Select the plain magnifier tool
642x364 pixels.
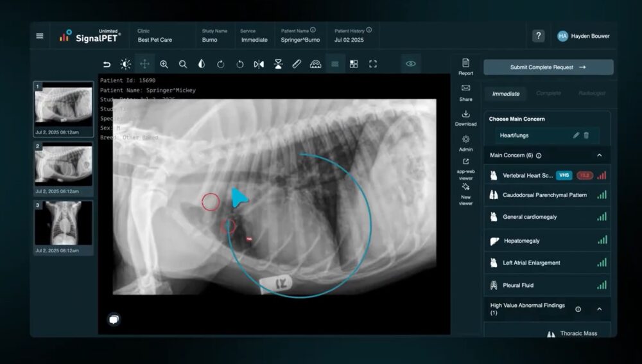pyautogui.click(x=183, y=64)
